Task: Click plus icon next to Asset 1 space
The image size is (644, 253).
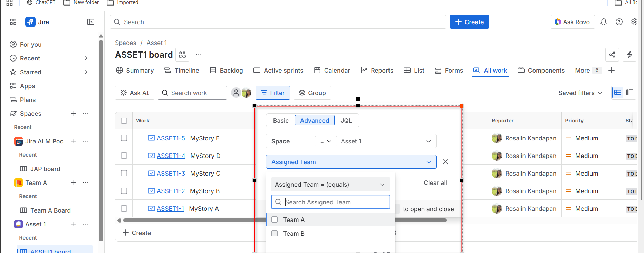Action: pyautogui.click(x=74, y=224)
